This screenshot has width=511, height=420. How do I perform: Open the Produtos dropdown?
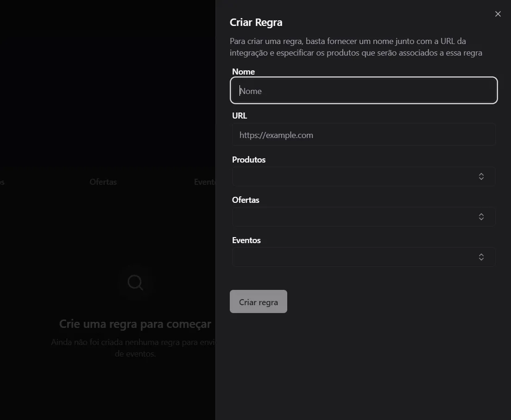tap(364, 176)
